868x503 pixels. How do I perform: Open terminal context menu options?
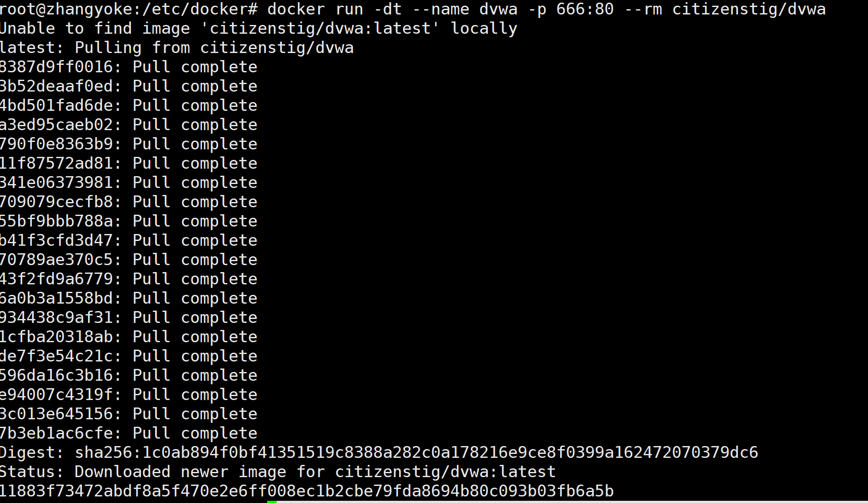click(x=434, y=251)
